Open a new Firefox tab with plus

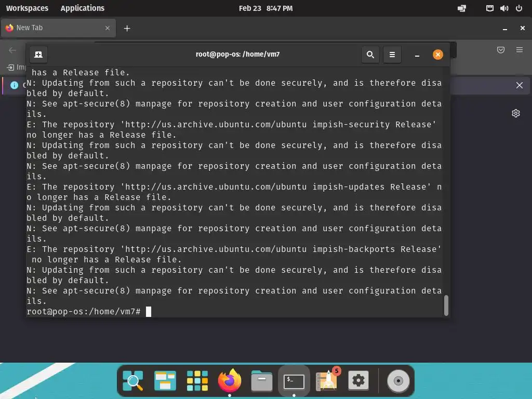tap(127, 29)
